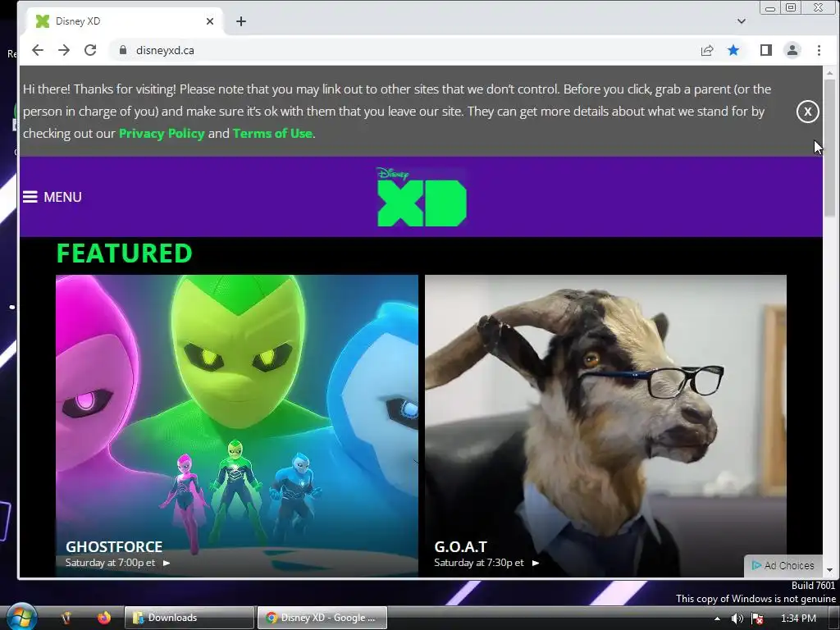Reload the disneyxd.ca page
Screen dimensions: 840x630
click(x=90, y=50)
